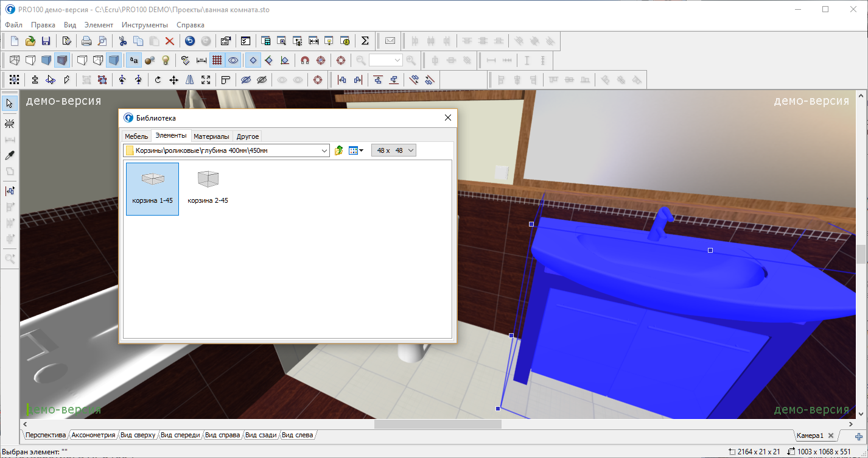Viewport: 868px width, 458px height.
Task: Switch to the Вид сверху view tab
Action: tap(138, 435)
